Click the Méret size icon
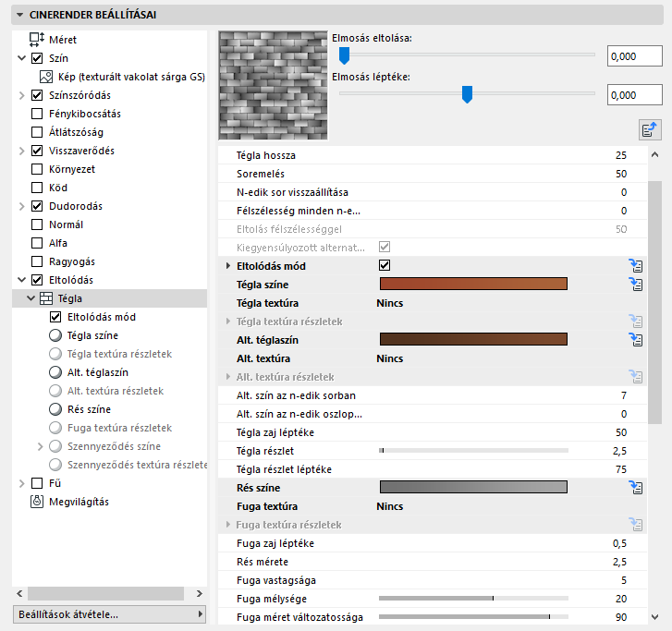 click(x=38, y=40)
